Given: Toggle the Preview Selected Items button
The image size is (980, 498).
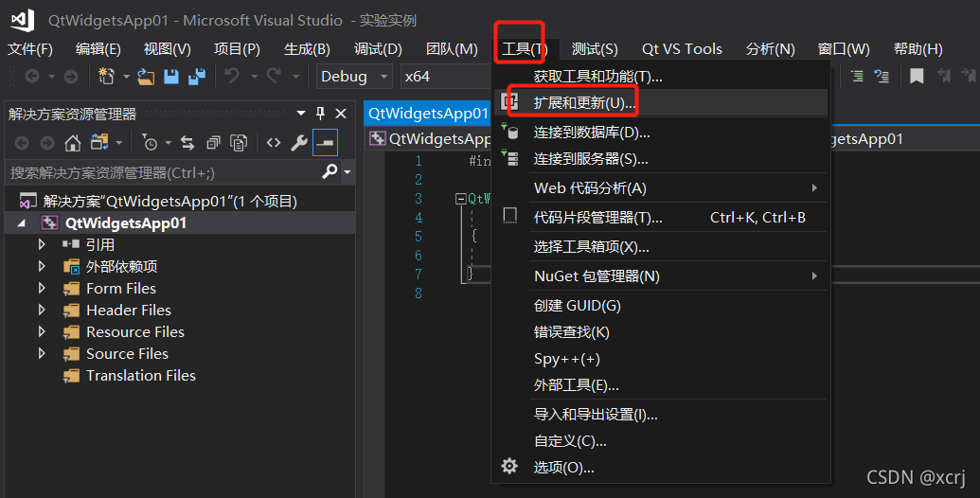Looking at the screenshot, I should pyautogui.click(x=325, y=142).
